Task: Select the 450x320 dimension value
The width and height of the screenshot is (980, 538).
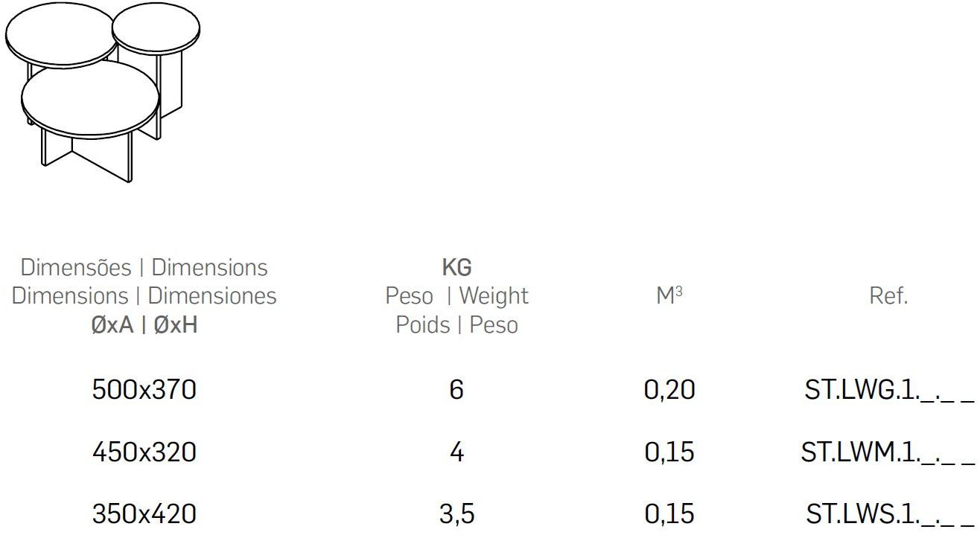Action: pyautogui.click(x=144, y=452)
